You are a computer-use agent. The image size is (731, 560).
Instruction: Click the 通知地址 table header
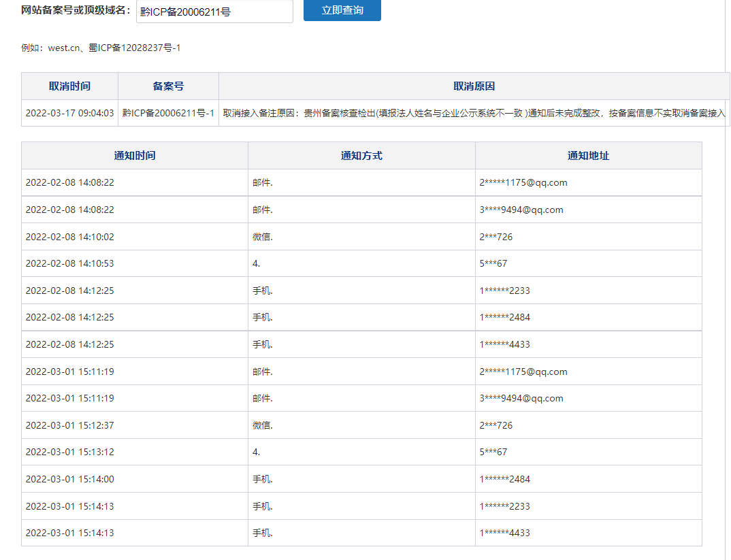pos(588,155)
